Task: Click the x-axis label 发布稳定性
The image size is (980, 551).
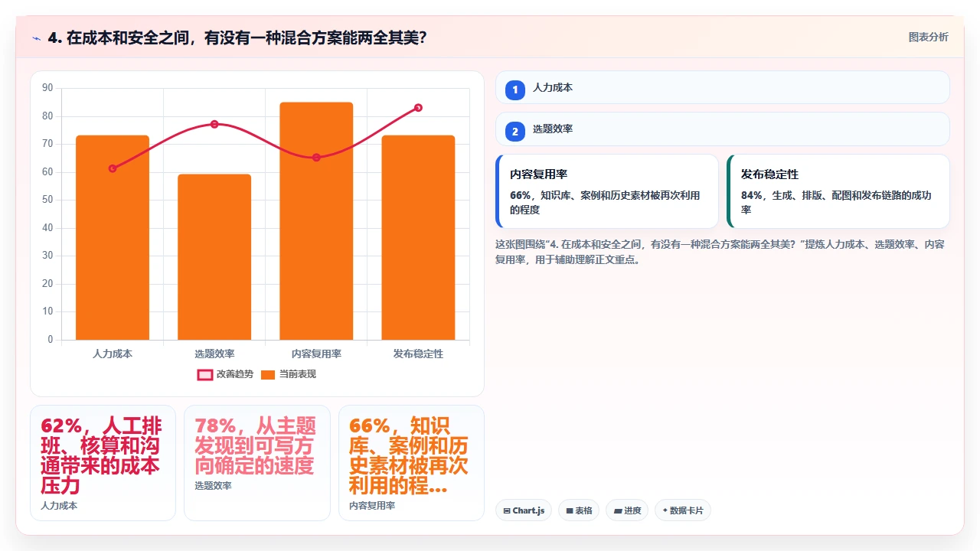Action: 418,354
